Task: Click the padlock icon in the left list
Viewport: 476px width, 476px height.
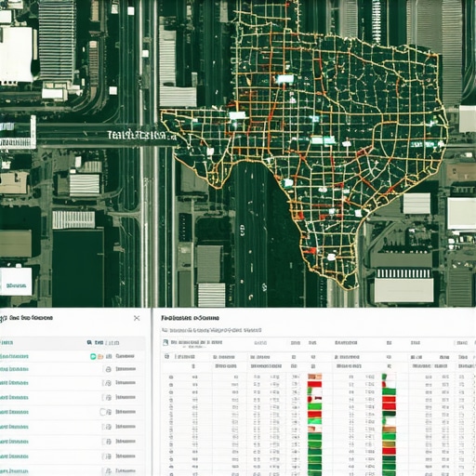Action: click(109, 369)
